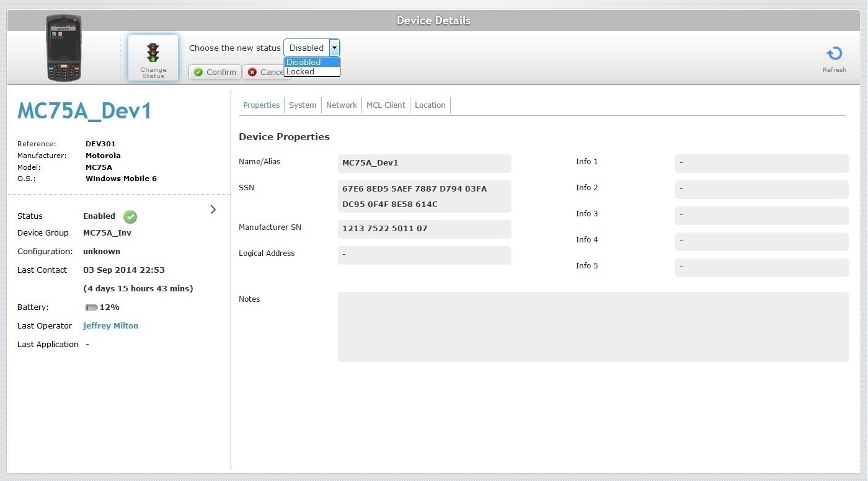This screenshot has height=481, width=868.
Task: Click the Info 5 field
Action: pyautogui.click(x=762, y=268)
